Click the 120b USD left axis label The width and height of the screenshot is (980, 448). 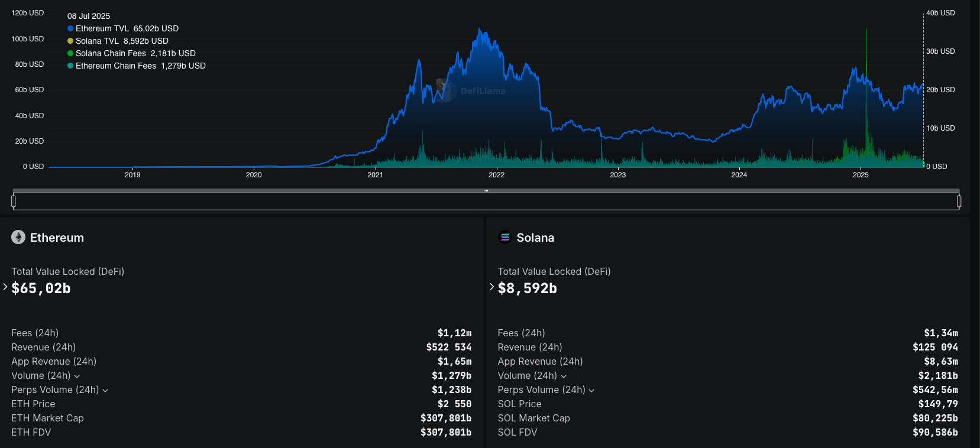[28, 13]
